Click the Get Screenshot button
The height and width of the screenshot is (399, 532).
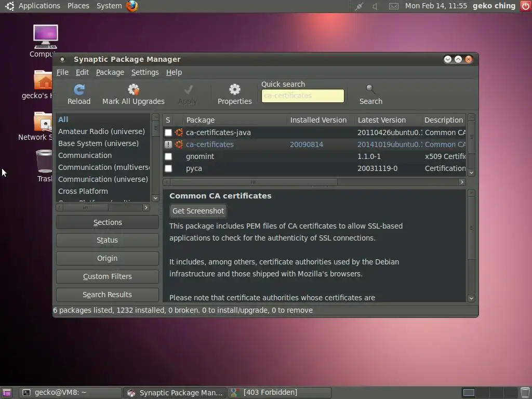pyautogui.click(x=198, y=211)
